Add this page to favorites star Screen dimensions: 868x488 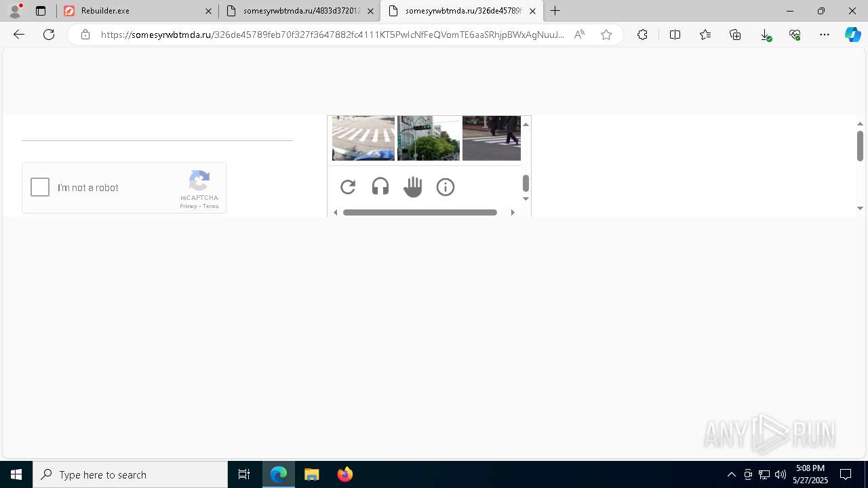[x=606, y=35]
